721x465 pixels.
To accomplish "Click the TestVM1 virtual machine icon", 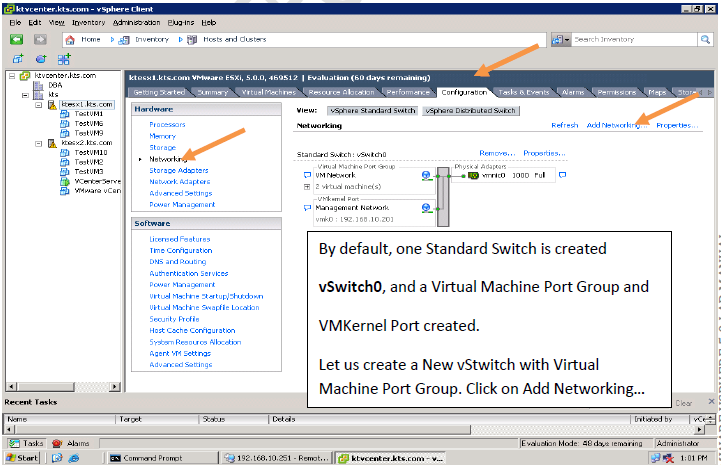I will click(x=65, y=114).
